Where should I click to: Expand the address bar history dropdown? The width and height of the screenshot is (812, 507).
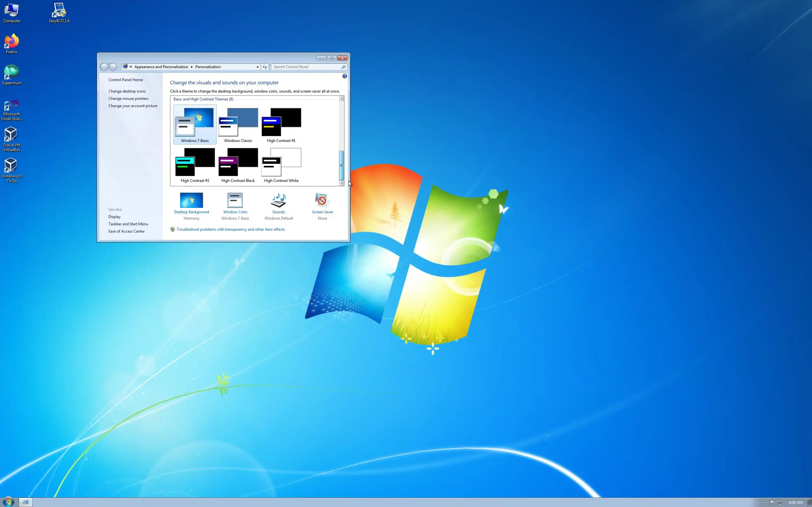point(257,67)
